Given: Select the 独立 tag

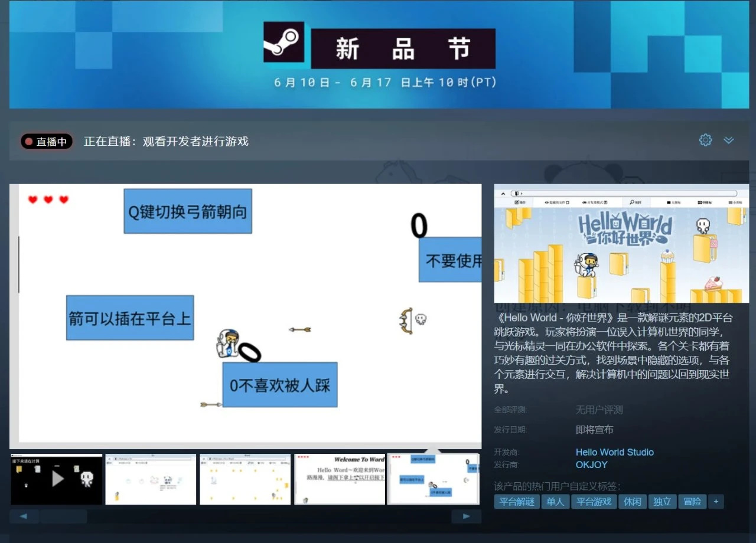Looking at the screenshot, I should coord(662,502).
